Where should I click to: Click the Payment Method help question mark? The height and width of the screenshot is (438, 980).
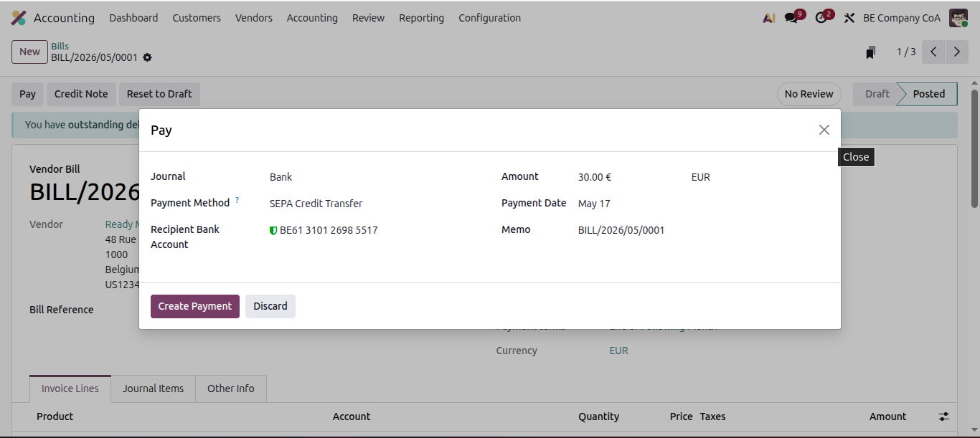tap(237, 201)
